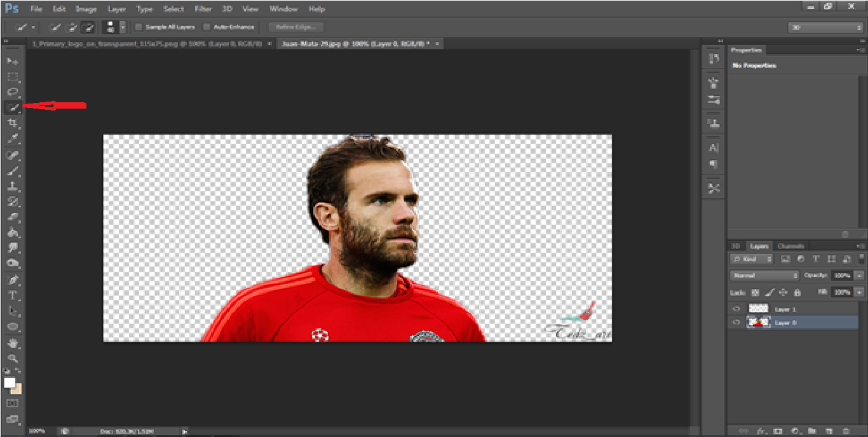868x437 pixels.
Task: Open the workspace switcher dropdown labeled 3D
Action: (825, 27)
